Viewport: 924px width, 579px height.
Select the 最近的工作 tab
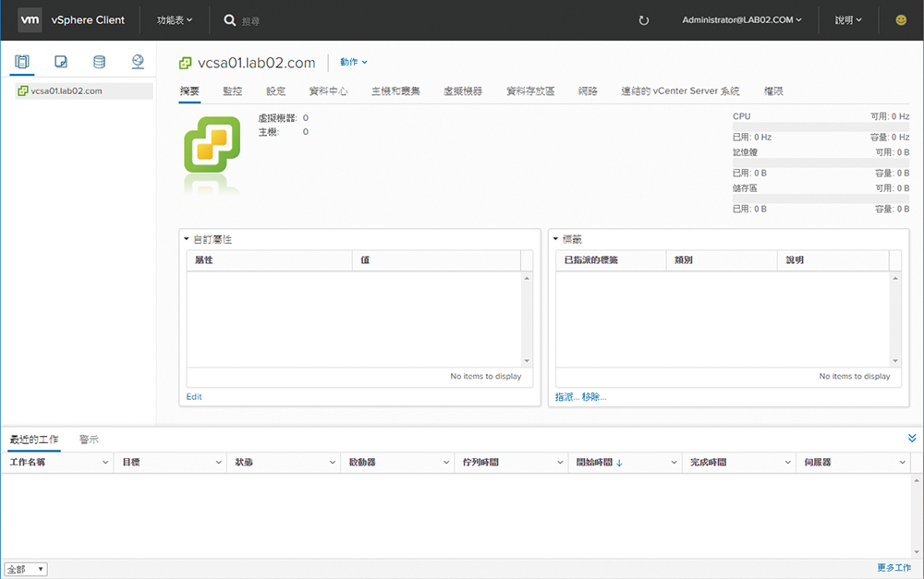pyautogui.click(x=34, y=440)
